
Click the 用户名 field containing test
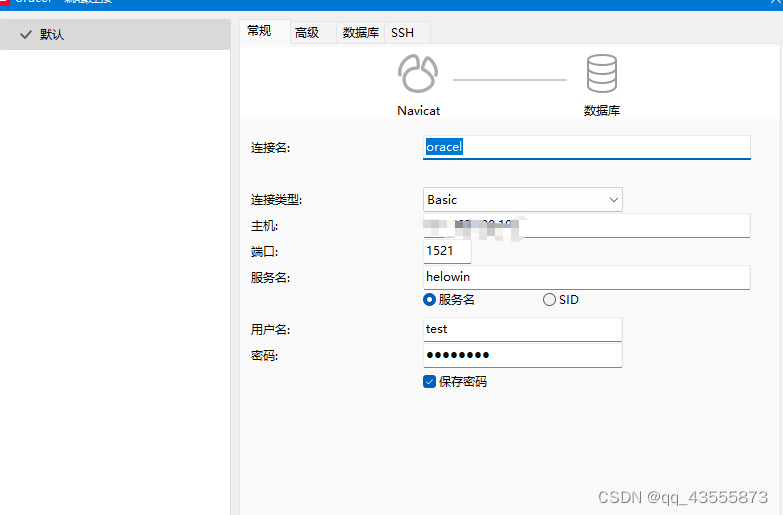[522, 329]
